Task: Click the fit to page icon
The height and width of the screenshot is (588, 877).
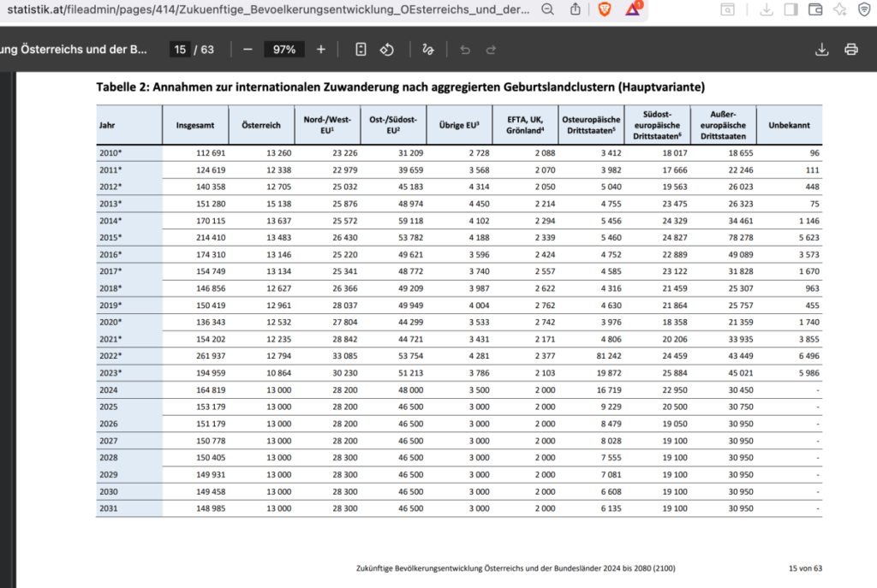Action: [x=361, y=50]
